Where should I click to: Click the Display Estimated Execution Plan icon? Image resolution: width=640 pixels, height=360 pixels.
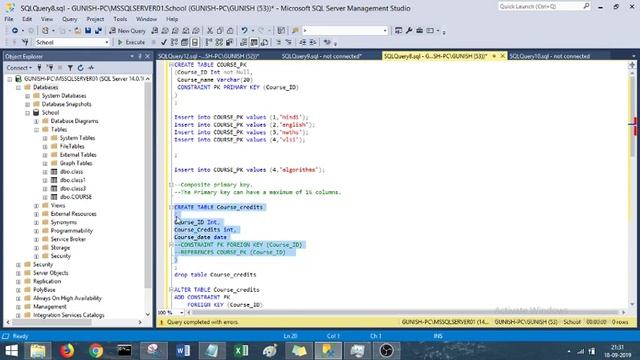tap(175, 42)
